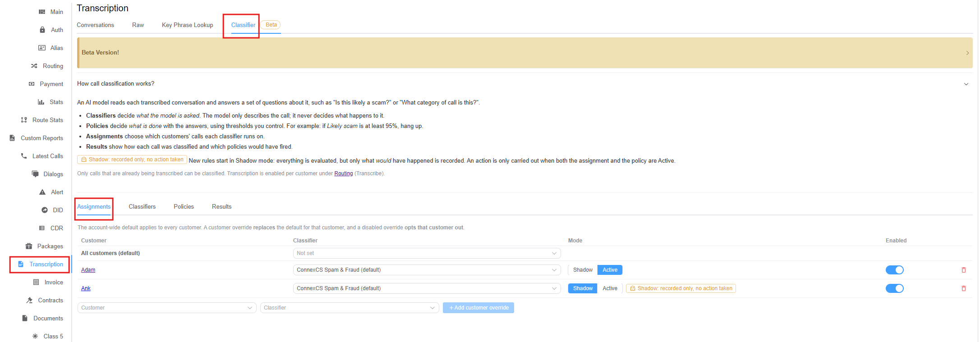
Task: Click the Packages gift box icon
Action: pyautogui.click(x=29, y=246)
